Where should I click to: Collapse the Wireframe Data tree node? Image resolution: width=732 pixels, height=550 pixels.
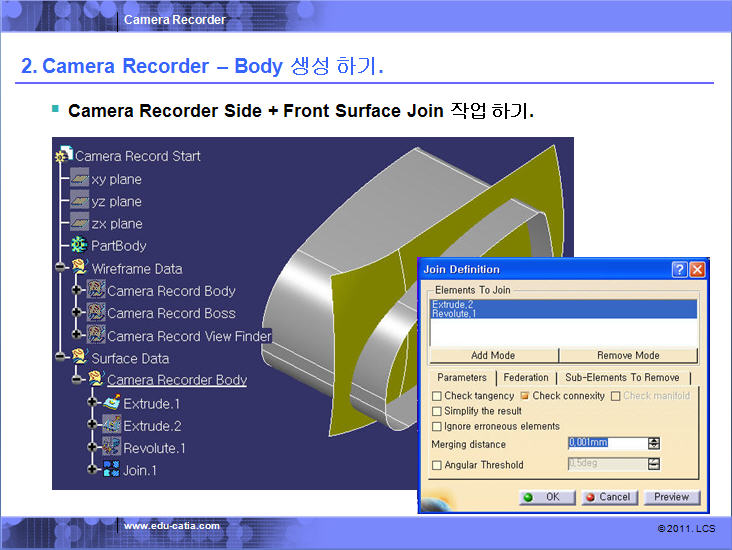(x=61, y=268)
